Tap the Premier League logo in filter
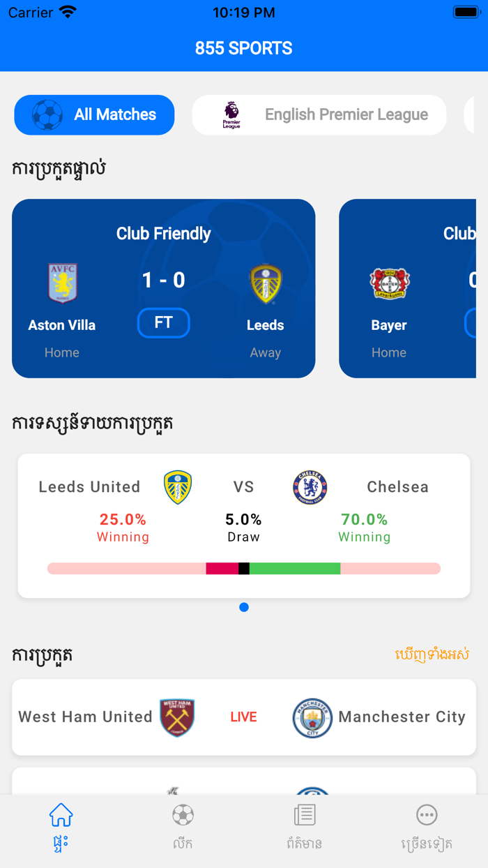The height and width of the screenshot is (868, 488). (x=231, y=114)
